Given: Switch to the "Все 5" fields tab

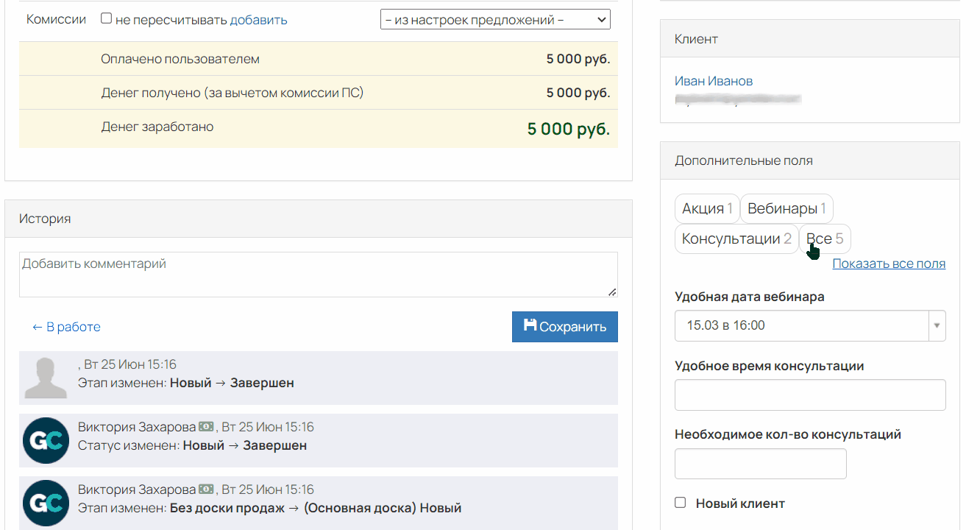Looking at the screenshot, I should pyautogui.click(x=824, y=238).
